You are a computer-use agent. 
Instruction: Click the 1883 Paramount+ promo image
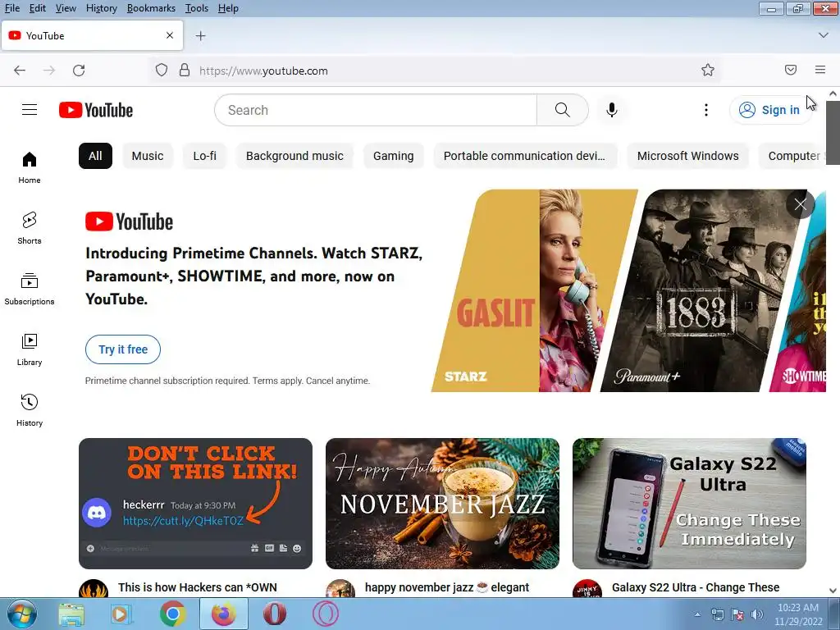pyautogui.click(x=702, y=290)
